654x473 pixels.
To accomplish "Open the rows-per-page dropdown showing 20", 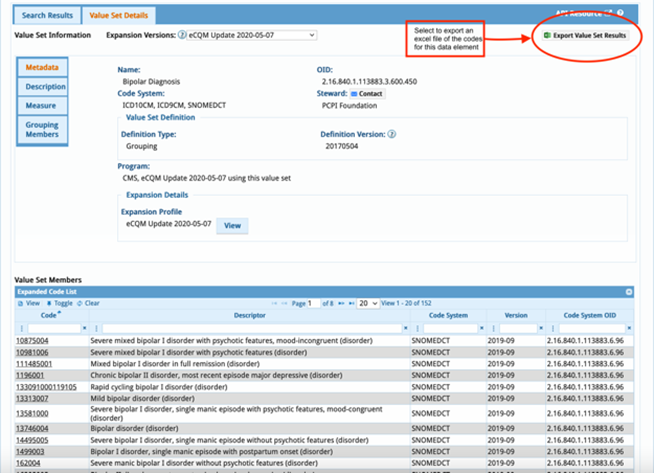I will point(368,303).
